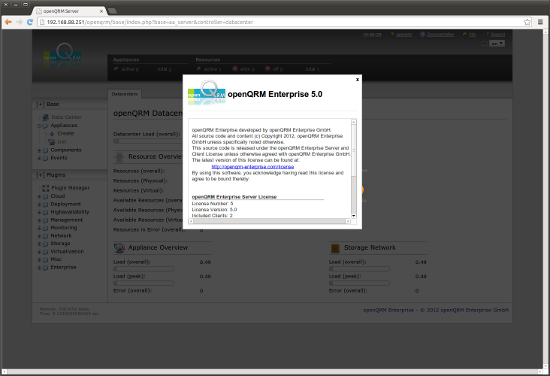Screen dimensions: 550x376
Task: Expand the Highavailability plugin node
Action: click(x=39, y=212)
